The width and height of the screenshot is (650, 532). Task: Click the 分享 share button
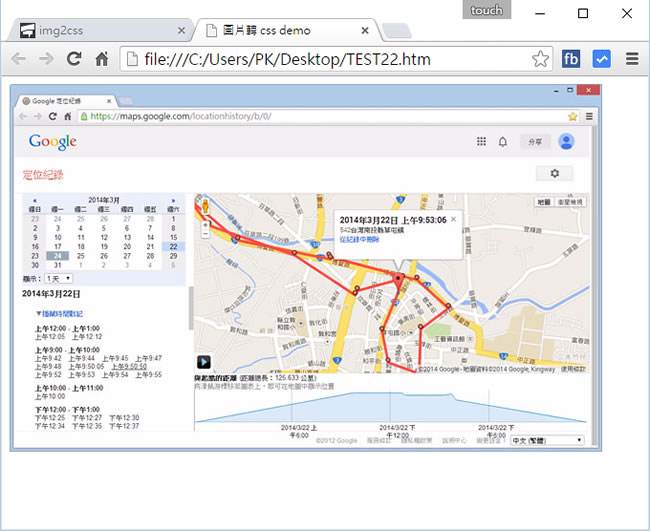click(x=535, y=142)
